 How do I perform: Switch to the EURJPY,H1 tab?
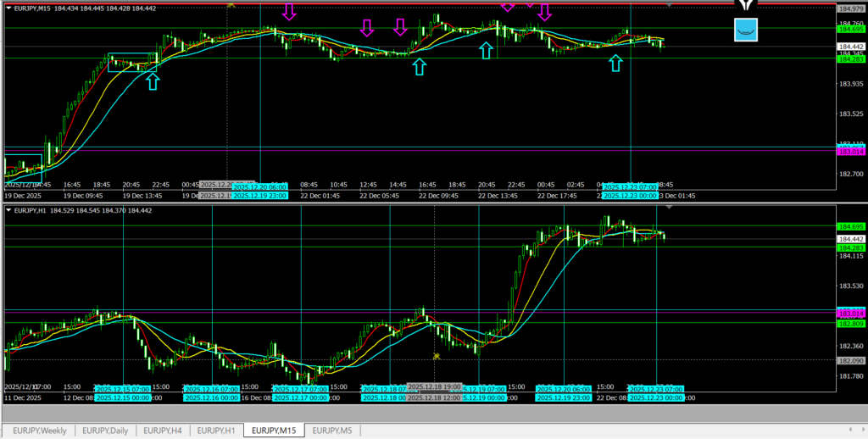point(215,431)
